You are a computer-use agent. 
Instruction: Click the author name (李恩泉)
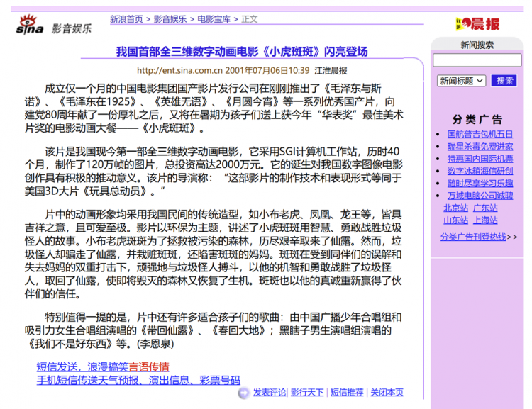tap(155, 344)
